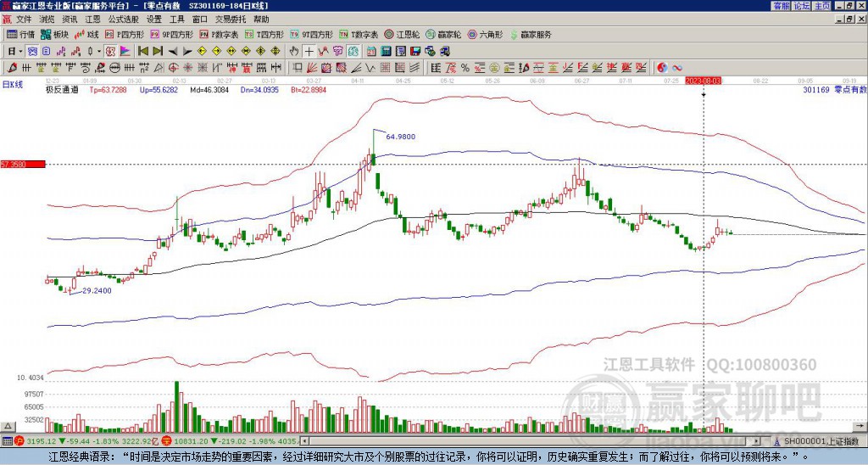Select the hand pan tool

pos(294,52)
